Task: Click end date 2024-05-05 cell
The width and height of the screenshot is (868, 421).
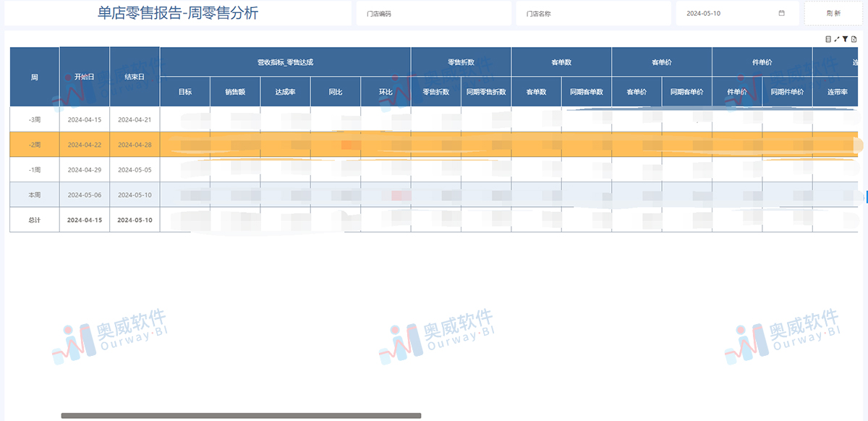Action: point(135,169)
